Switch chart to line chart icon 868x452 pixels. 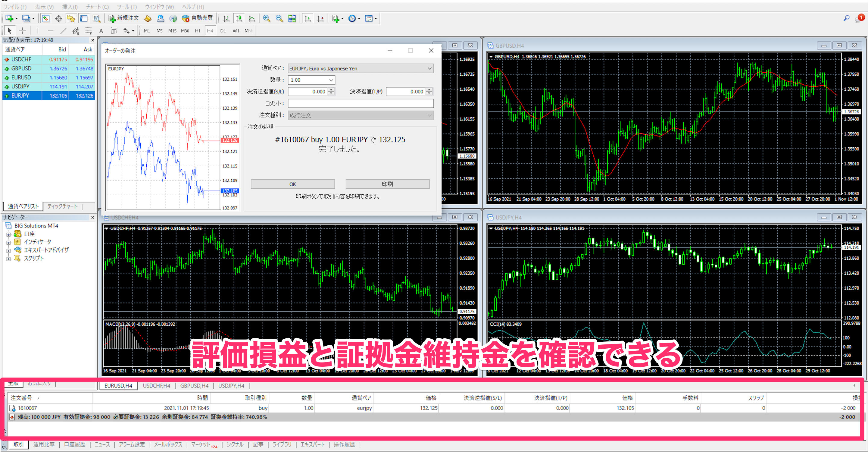[252, 18]
